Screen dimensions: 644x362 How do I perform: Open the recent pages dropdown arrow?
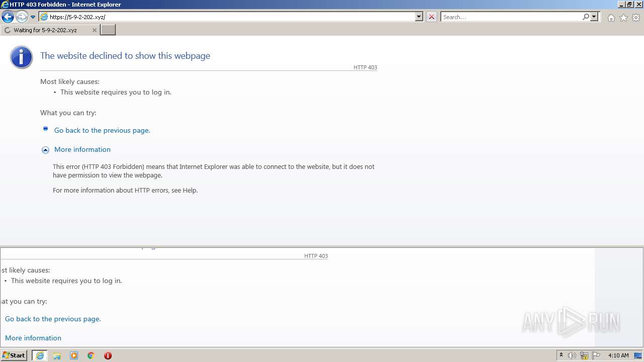(33, 17)
